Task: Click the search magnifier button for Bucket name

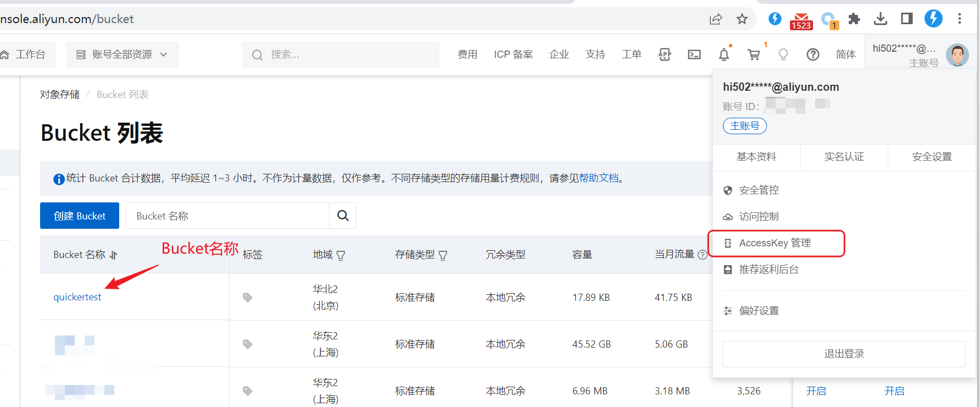Action: coord(343,216)
